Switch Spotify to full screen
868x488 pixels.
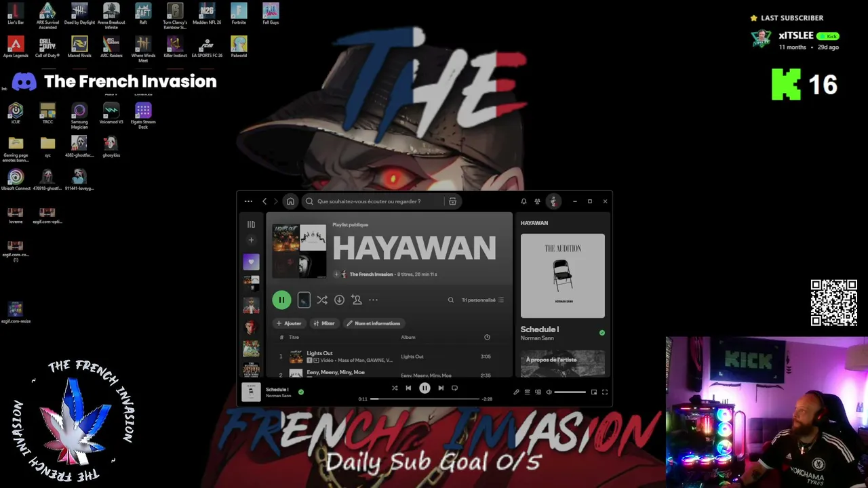click(605, 392)
